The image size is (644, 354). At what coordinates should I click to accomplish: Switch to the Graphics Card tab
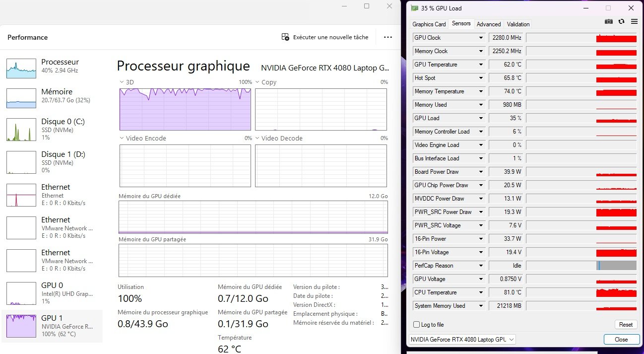tap(429, 24)
